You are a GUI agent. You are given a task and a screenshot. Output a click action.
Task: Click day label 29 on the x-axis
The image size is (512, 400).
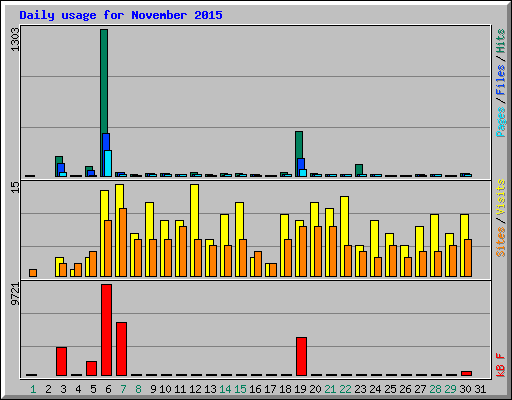coord(450,389)
